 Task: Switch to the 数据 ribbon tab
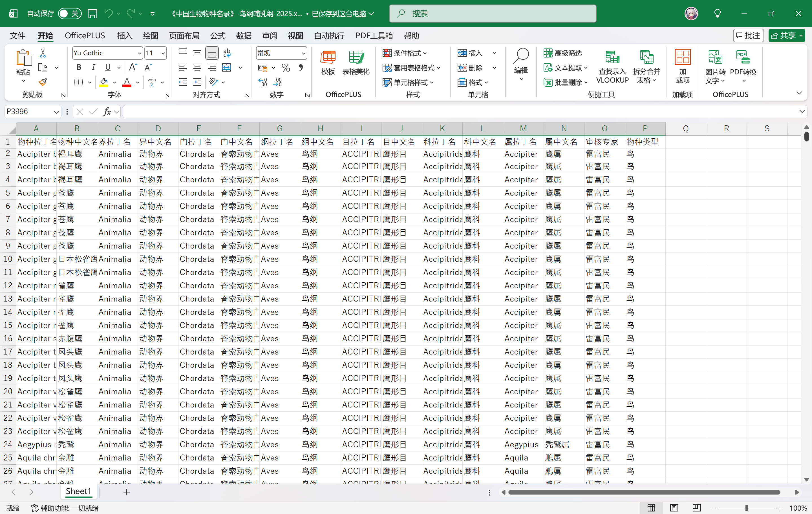click(244, 36)
